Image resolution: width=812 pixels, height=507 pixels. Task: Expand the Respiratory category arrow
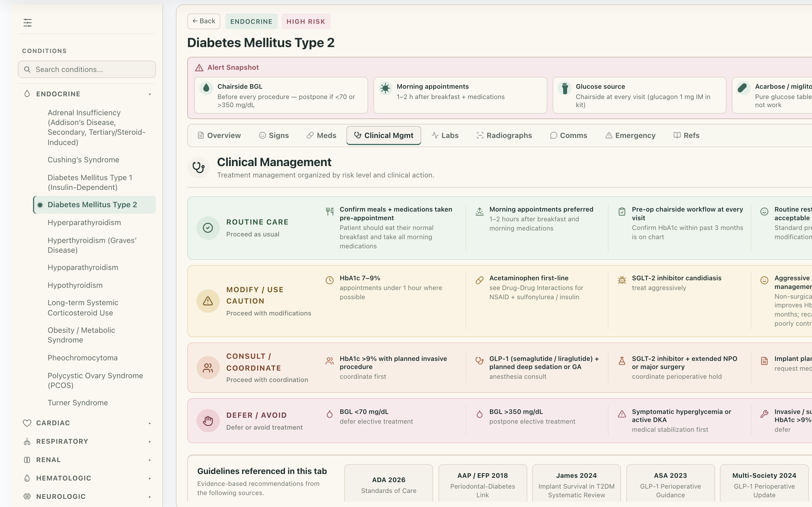(x=150, y=442)
